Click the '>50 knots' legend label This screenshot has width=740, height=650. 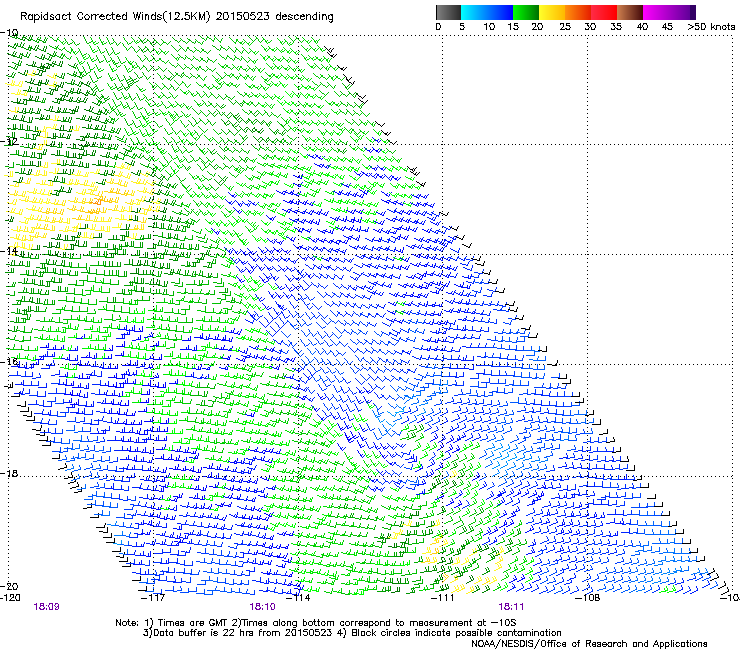pos(711,27)
